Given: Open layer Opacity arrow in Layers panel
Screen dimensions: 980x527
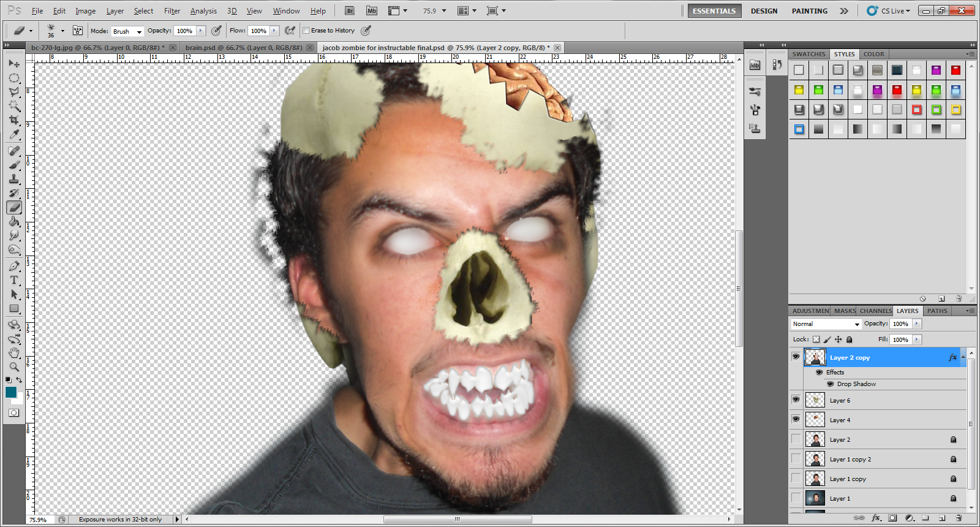Looking at the screenshot, I should pos(917,324).
